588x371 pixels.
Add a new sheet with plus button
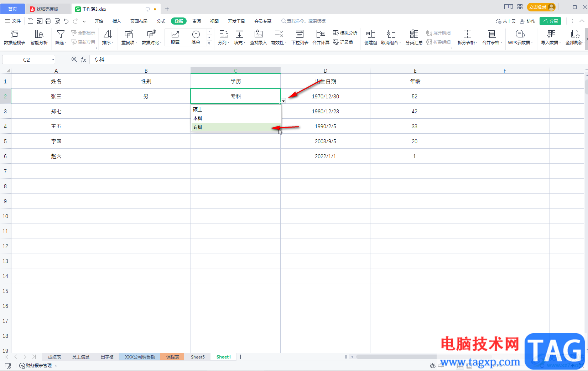point(241,357)
